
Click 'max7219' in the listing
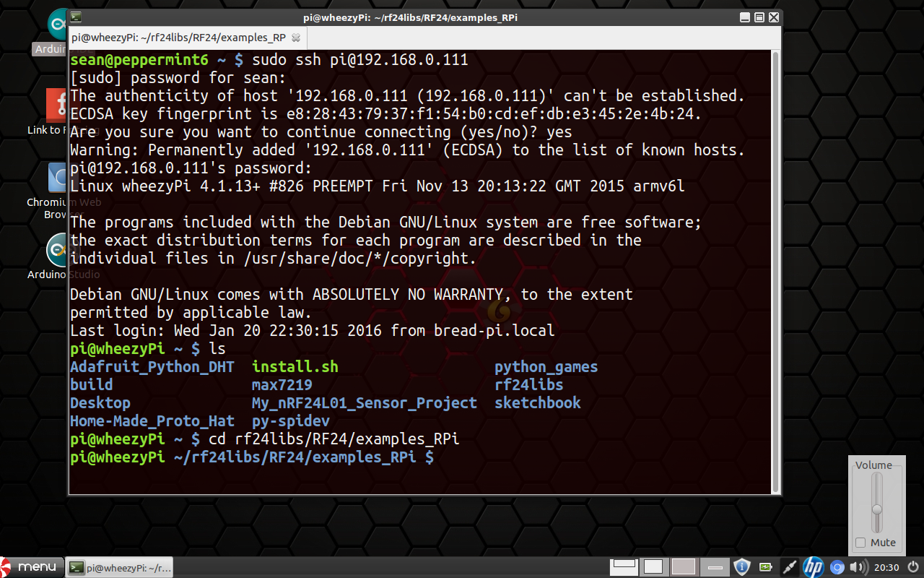click(x=282, y=385)
